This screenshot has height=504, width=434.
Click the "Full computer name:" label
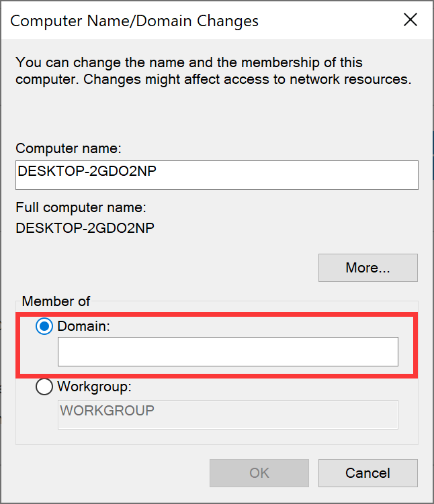tap(81, 207)
